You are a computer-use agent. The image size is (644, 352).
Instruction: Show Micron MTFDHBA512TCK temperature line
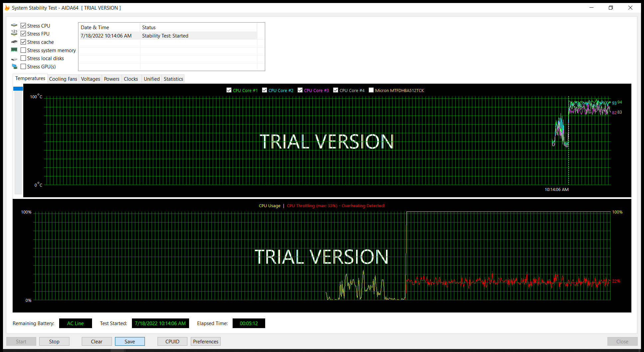coord(371,90)
